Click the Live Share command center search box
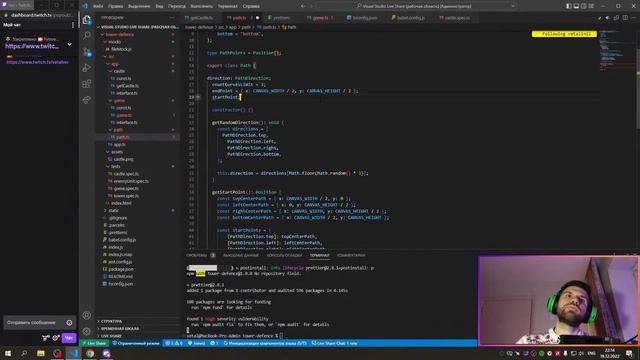The width and height of the screenshot is (640, 360). (x=416, y=6)
